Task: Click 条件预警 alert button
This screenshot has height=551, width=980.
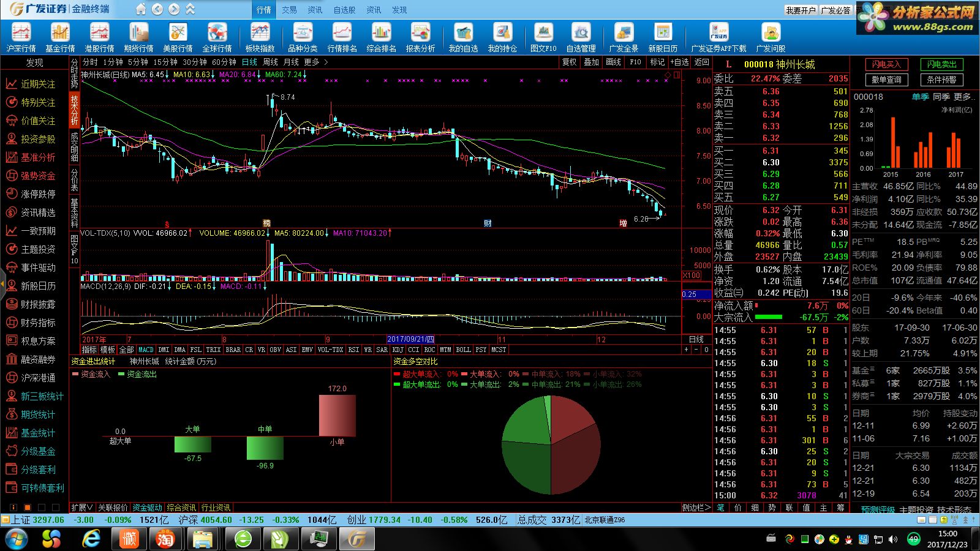Action: coord(941,80)
